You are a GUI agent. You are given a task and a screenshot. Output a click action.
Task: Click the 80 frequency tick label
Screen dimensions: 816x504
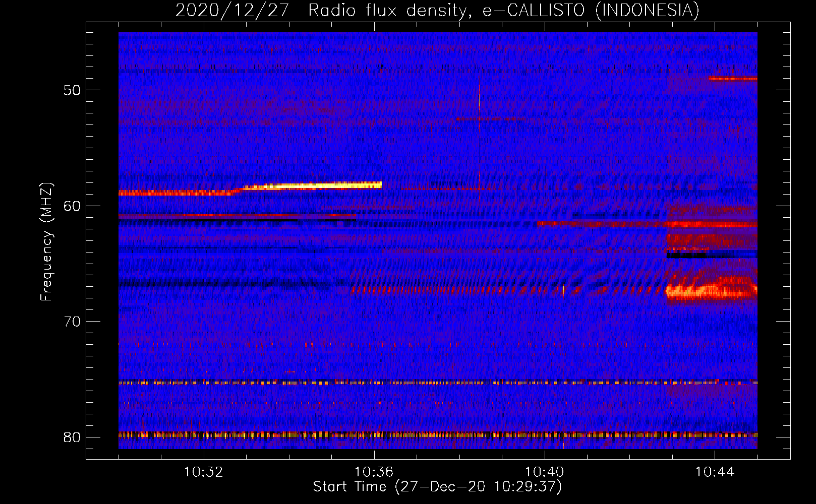click(73, 437)
